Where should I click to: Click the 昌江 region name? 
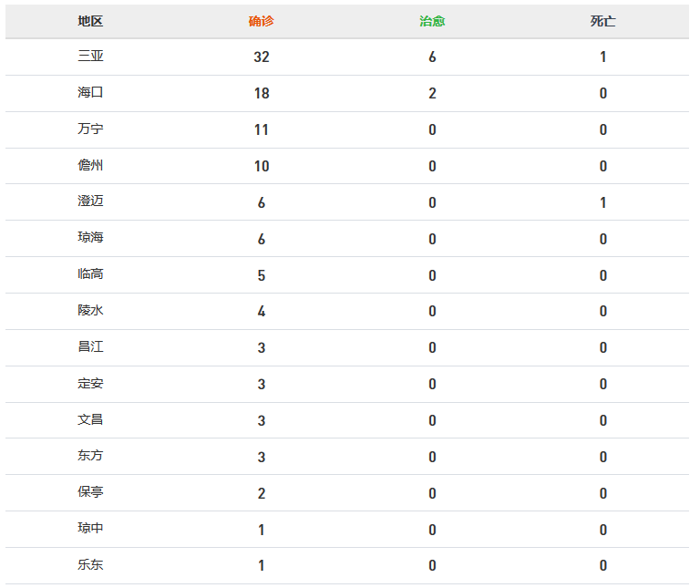tap(90, 347)
